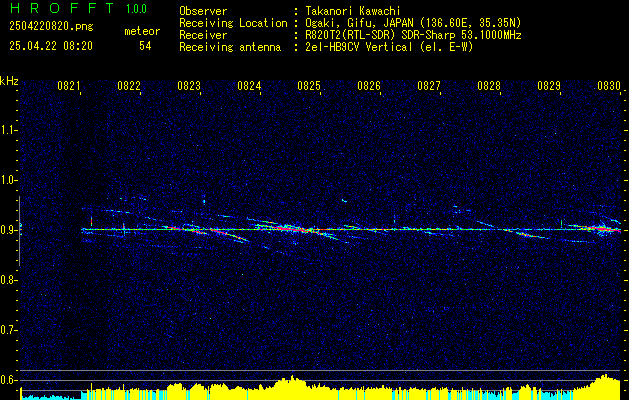
Task: Click the file name 2504220820.png
Action: [51, 27]
